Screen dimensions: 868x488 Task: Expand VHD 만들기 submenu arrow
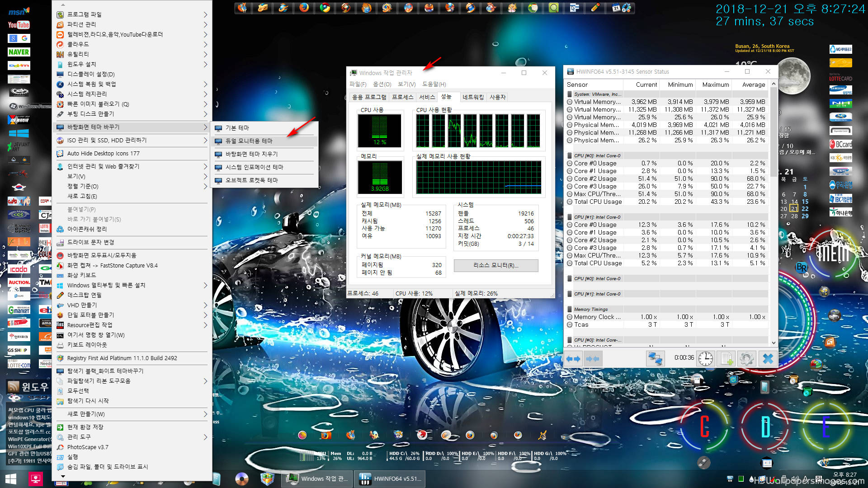pos(205,305)
